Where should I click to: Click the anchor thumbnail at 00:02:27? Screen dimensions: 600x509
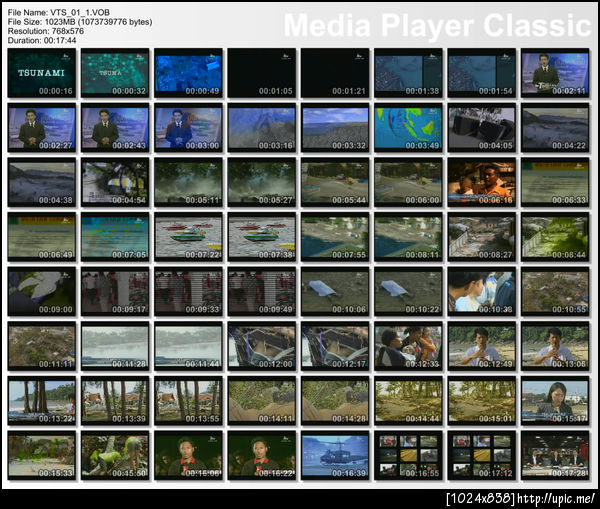42,127
